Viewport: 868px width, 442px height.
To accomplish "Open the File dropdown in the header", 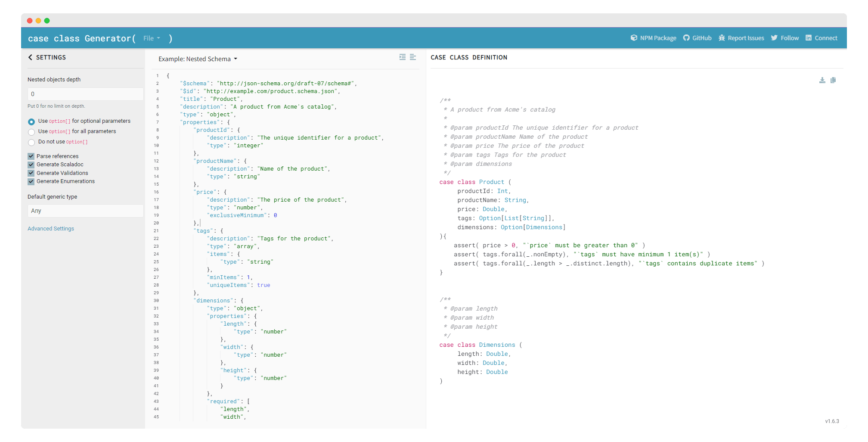I will point(152,38).
